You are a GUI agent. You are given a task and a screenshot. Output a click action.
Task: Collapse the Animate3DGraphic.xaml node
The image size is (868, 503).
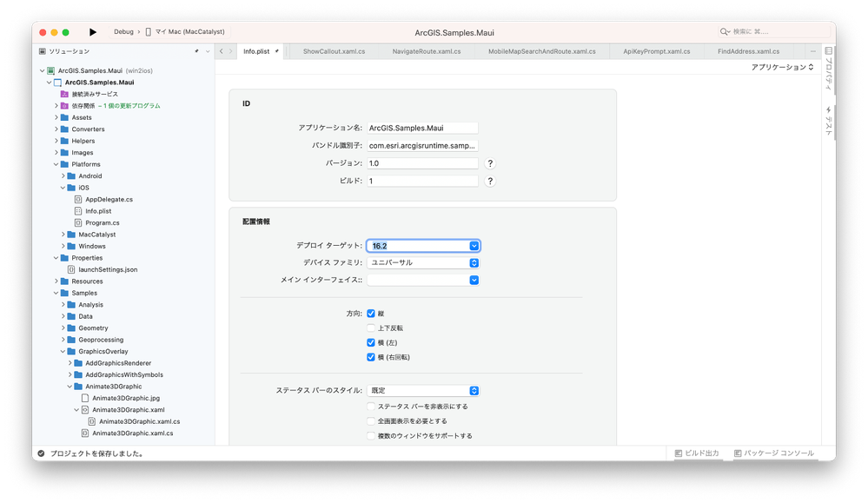(x=77, y=410)
